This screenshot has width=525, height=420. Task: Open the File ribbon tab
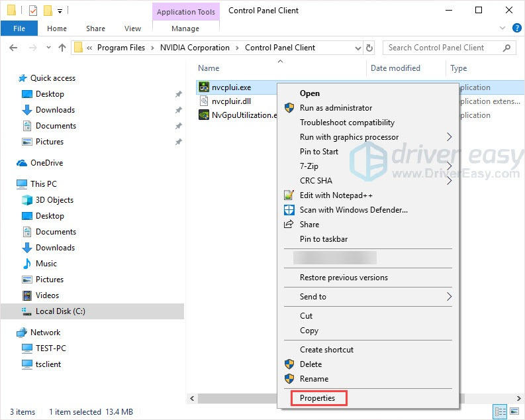[19, 28]
